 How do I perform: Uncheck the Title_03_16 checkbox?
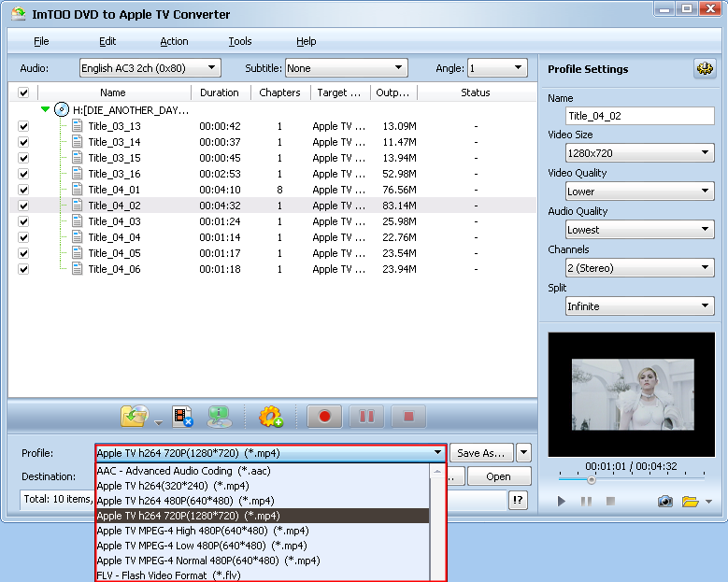[x=23, y=174]
